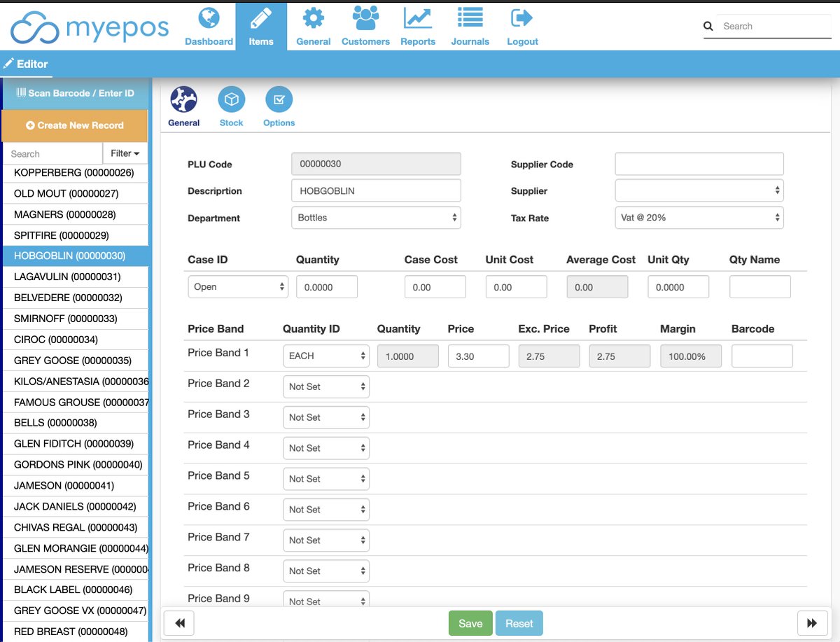840x642 pixels.
Task: Click the sidebar item Search field
Action: [x=52, y=153]
